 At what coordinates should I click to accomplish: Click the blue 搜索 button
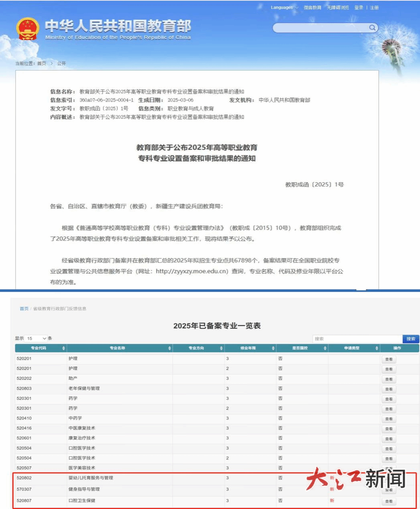coord(411,339)
